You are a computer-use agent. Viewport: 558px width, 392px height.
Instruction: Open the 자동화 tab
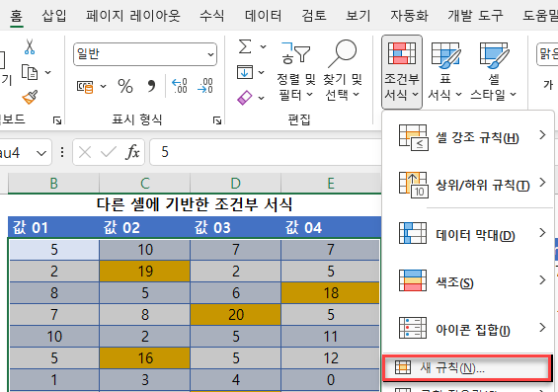click(x=409, y=16)
